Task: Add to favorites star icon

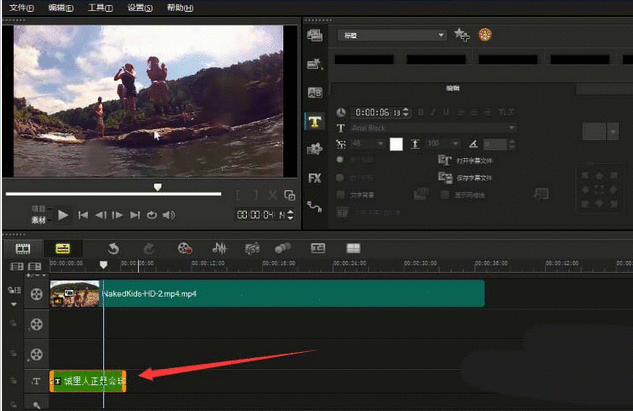Action: [x=462, y=35]
